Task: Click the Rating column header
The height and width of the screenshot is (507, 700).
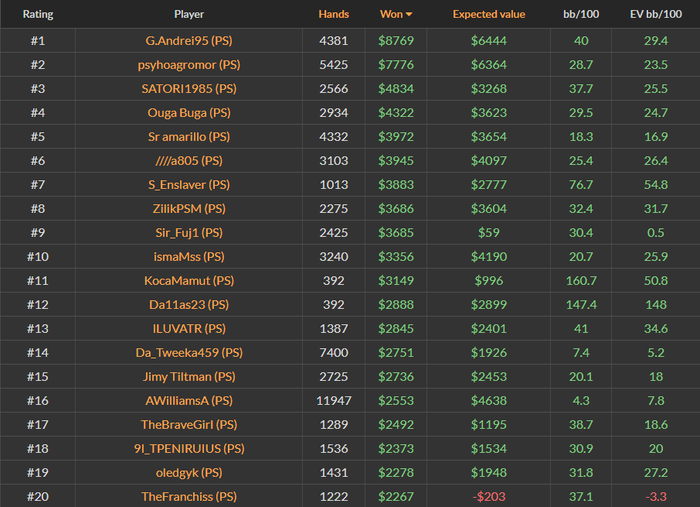Action: pyautogui.click(x=38, y=15)
